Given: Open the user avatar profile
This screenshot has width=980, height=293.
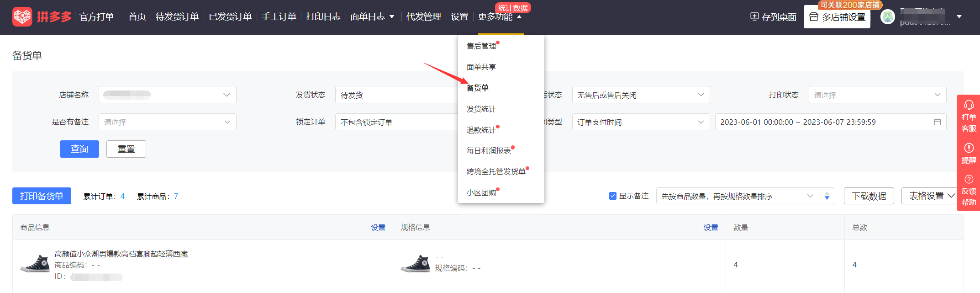Looking at the screenshot, I should pos(887,16).
